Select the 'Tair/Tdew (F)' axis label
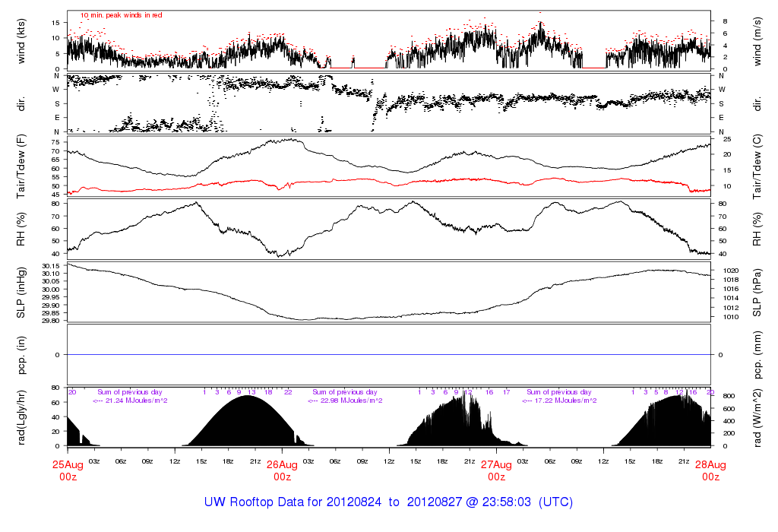Viewport: 778px width, 532px height. [21, 166]
